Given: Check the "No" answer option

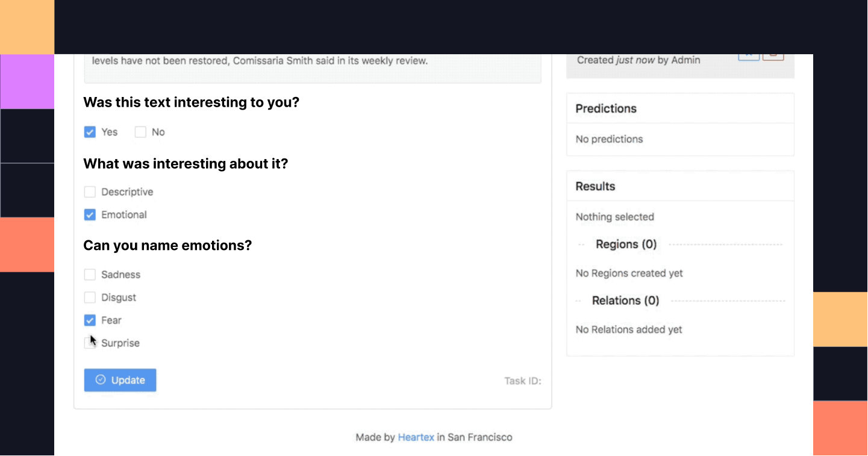Looking at the screenshot, I should point(140,131).
